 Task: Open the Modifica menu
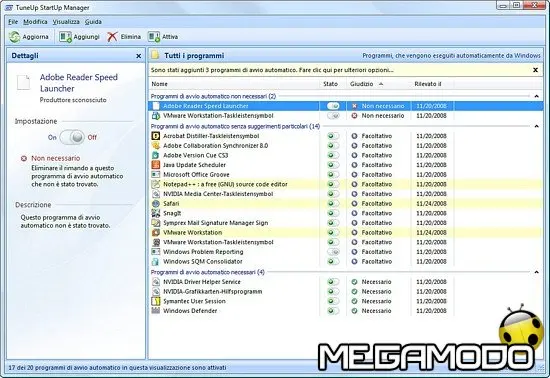(35, 22)
